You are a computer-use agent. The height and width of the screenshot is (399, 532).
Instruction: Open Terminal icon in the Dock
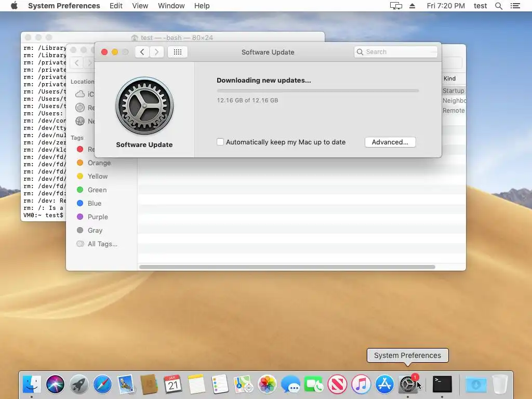442,384
